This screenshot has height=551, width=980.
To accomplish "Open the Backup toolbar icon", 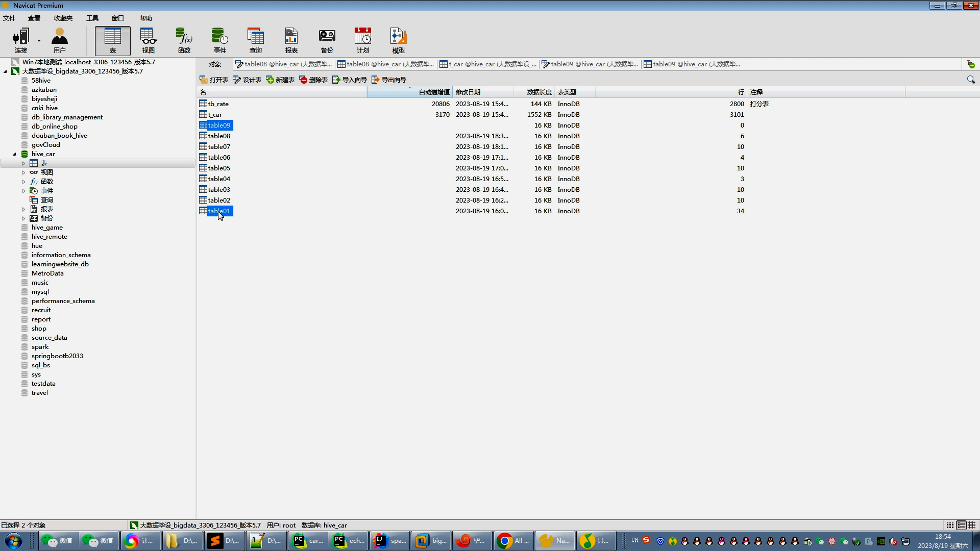I will tap(327, 40).
